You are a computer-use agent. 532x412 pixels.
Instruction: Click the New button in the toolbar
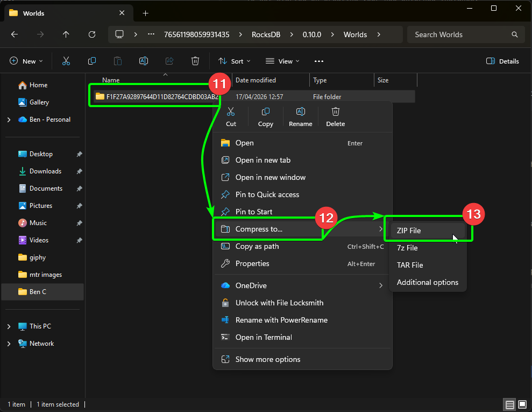pyautogui.click(x=26, y=61)
